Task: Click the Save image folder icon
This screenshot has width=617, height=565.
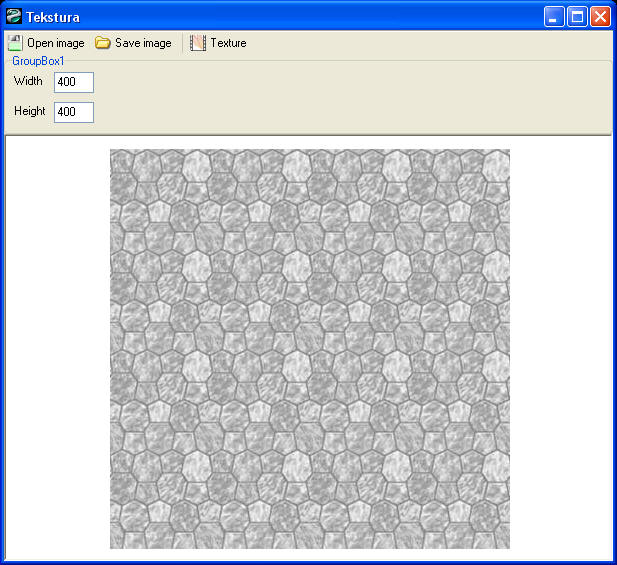Action: point(103,43)
